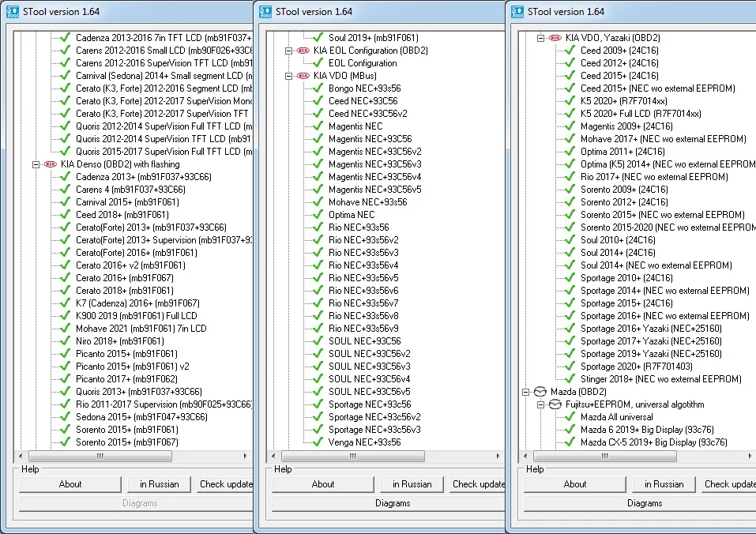Click green checkmark for Stinger 2018+ entry
This screenshot has width=756, height=534.
click(570, 379)
